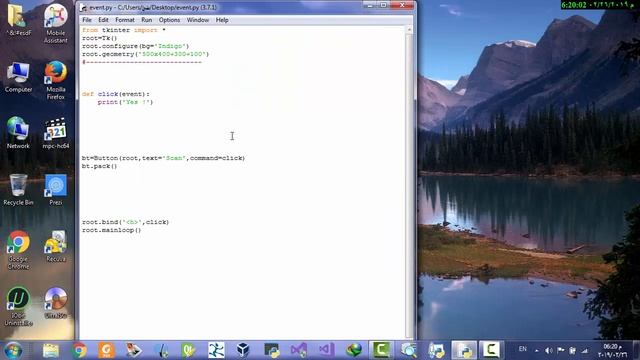Open the folder icon at top-left of desktop
The width and height of the screenshot is (640, 360).
pyautogui.click(x=18, y=20)
